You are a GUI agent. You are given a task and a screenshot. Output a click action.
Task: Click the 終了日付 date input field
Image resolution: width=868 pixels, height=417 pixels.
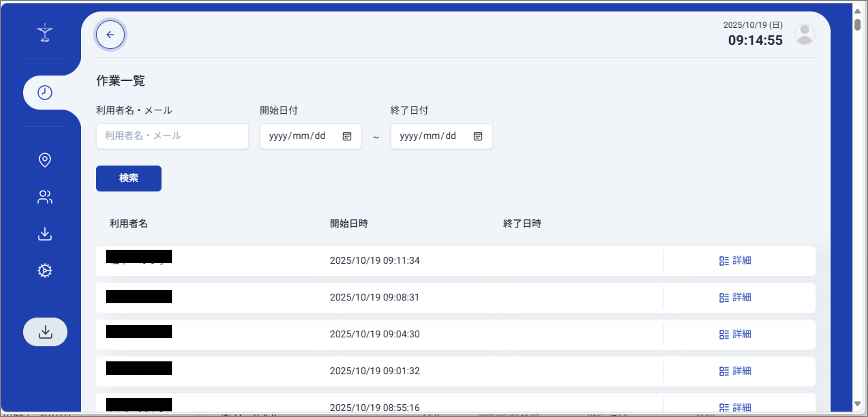(431, 136)
